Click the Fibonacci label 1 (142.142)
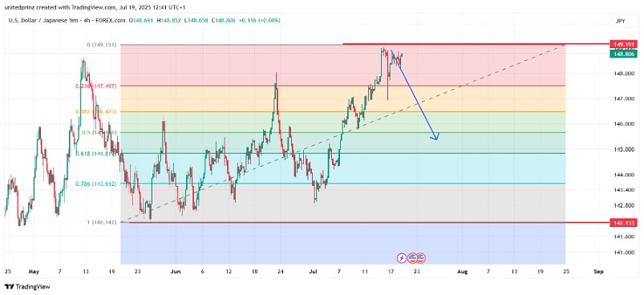The image size is (644, 295). pyautogui.click(x=101, y=222)
